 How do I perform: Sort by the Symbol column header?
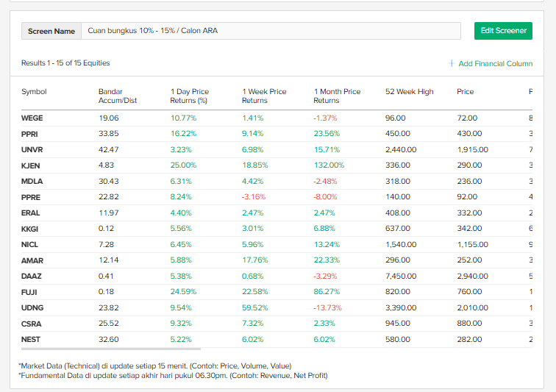tap(34, 92)
